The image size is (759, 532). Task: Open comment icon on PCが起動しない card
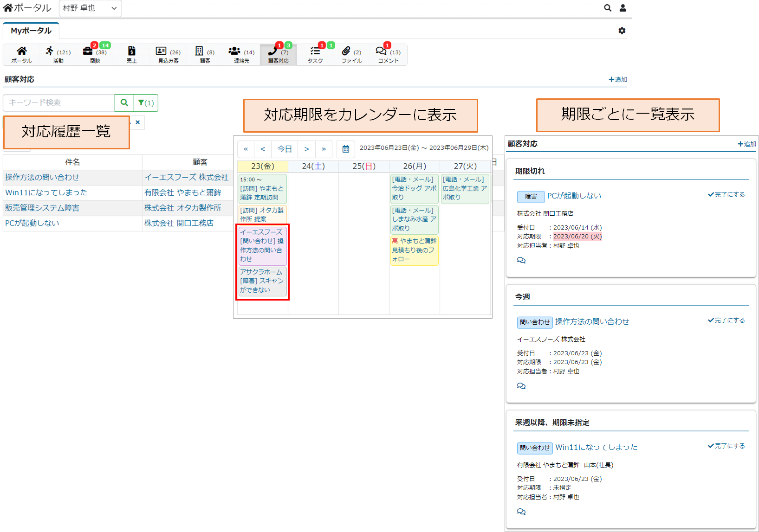pyautogui.click(x=521, y=260)
